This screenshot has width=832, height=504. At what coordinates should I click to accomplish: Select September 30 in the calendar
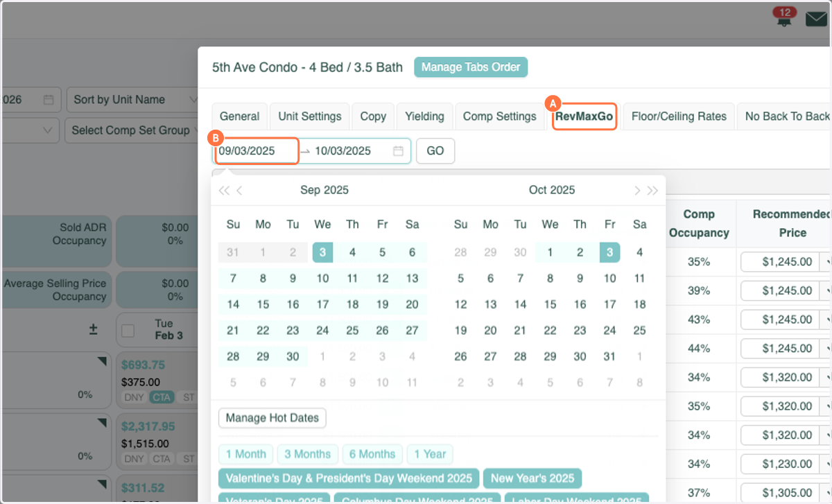293,356
